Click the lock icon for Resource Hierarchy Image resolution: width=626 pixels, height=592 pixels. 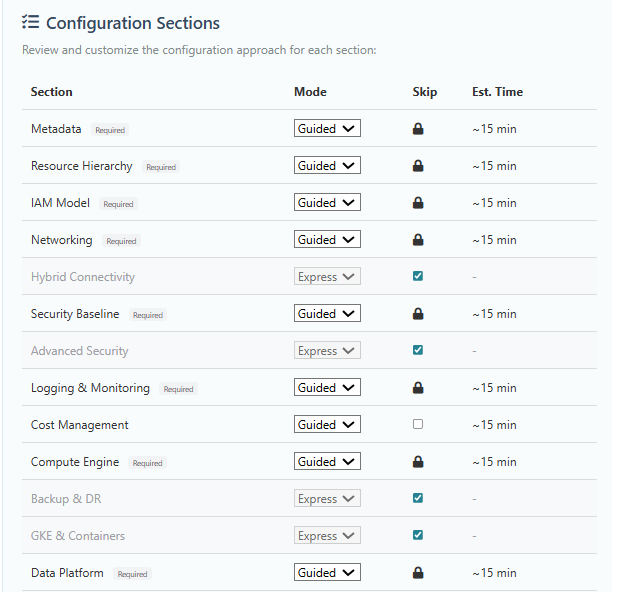coord(418,166)
